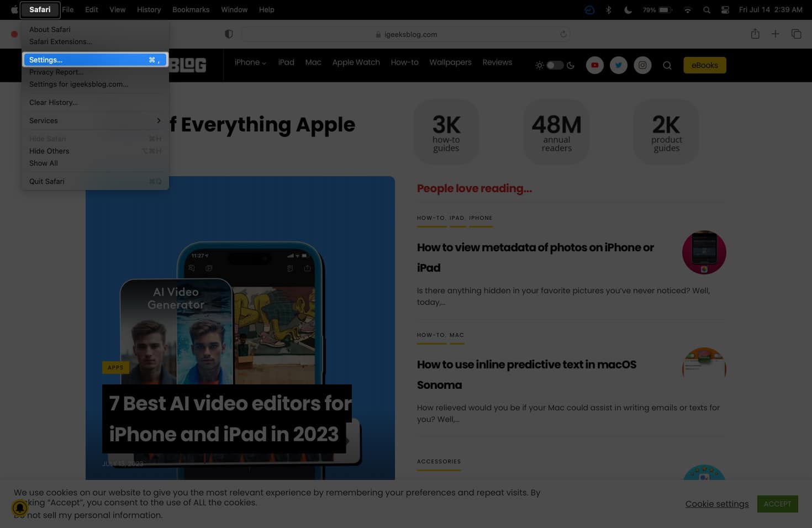Open the Instagram social icon
The image size is (812, 528).
(642, 65)
